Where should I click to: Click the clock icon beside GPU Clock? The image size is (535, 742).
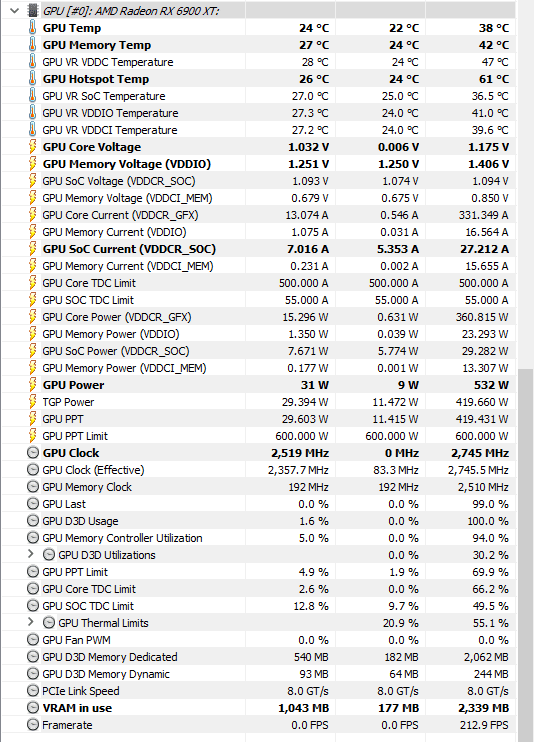pos(33,453)
